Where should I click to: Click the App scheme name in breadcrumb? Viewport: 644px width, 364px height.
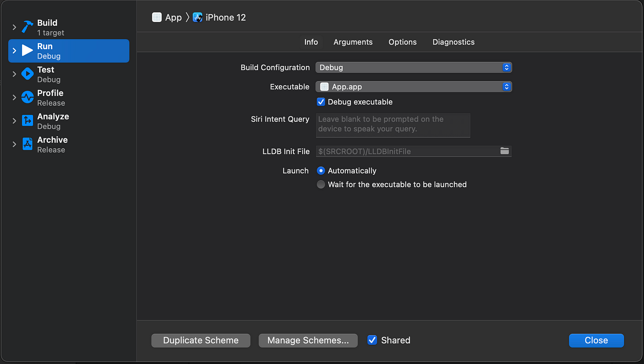point(173,17)
